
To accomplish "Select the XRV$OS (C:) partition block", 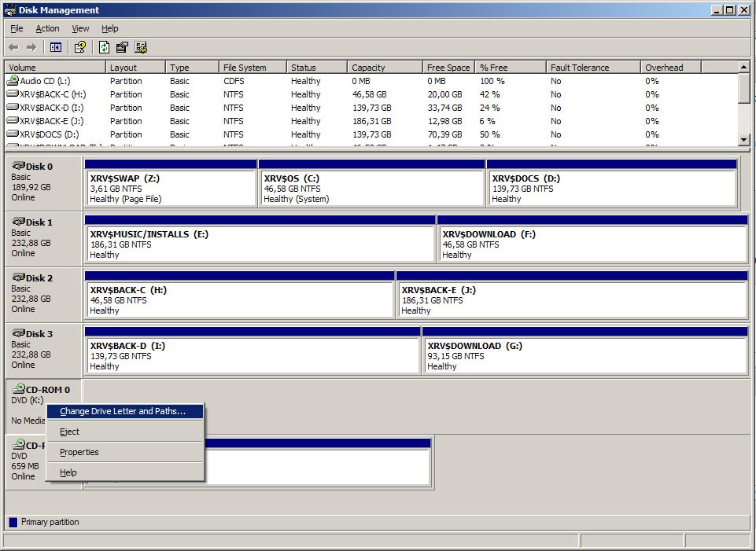I will (x=371, y=189).
